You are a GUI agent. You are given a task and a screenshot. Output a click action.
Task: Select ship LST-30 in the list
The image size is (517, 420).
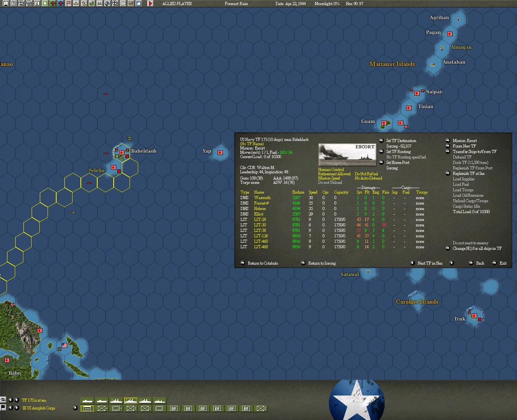click(260, 225)
